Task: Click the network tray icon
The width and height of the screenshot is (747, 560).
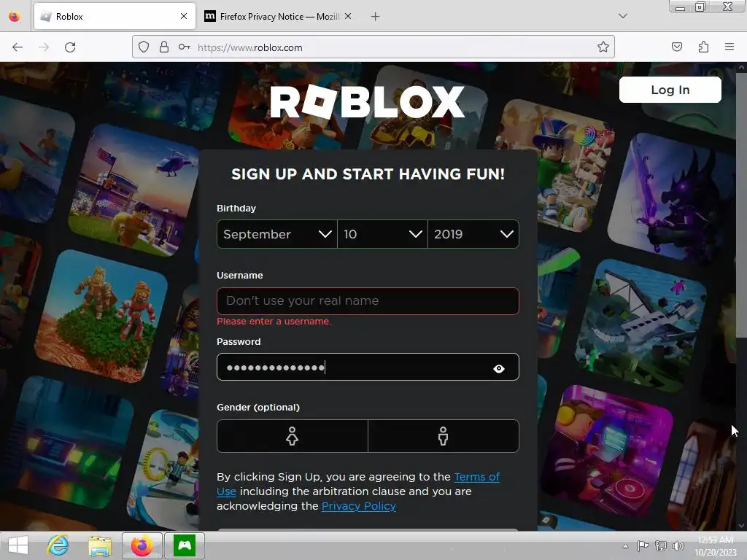Action: (661, 545)
